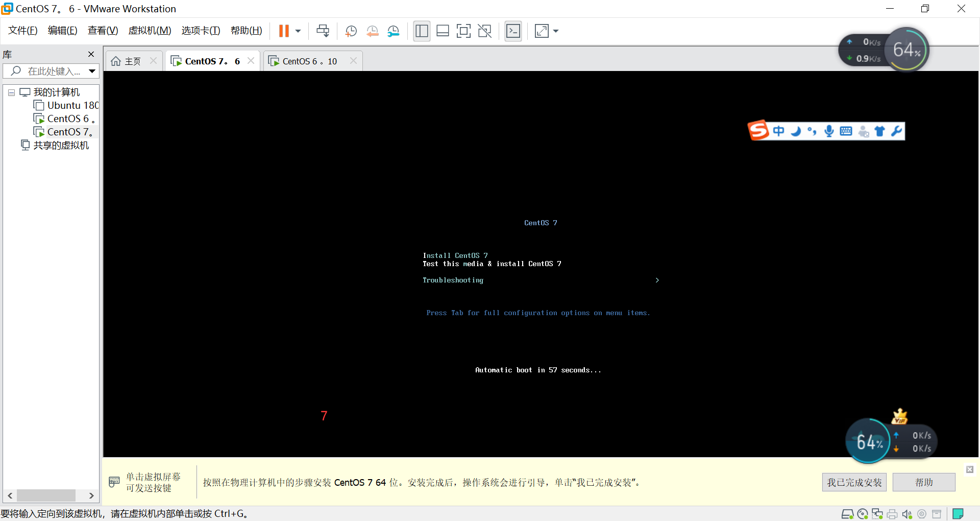
Task: Open the 选项卡(T) menu
Action: [x=201, y=31]
